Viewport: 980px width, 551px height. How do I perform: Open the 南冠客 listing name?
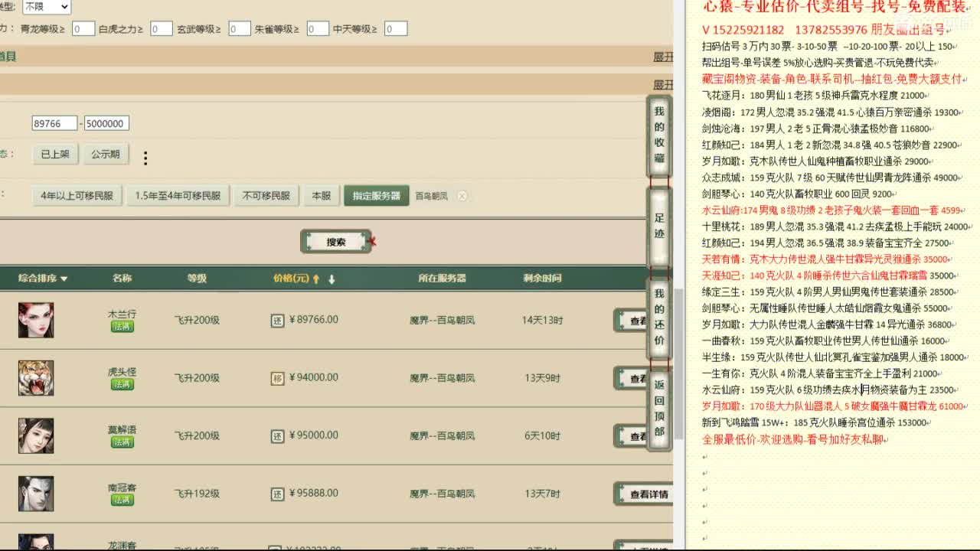(122, 487)
